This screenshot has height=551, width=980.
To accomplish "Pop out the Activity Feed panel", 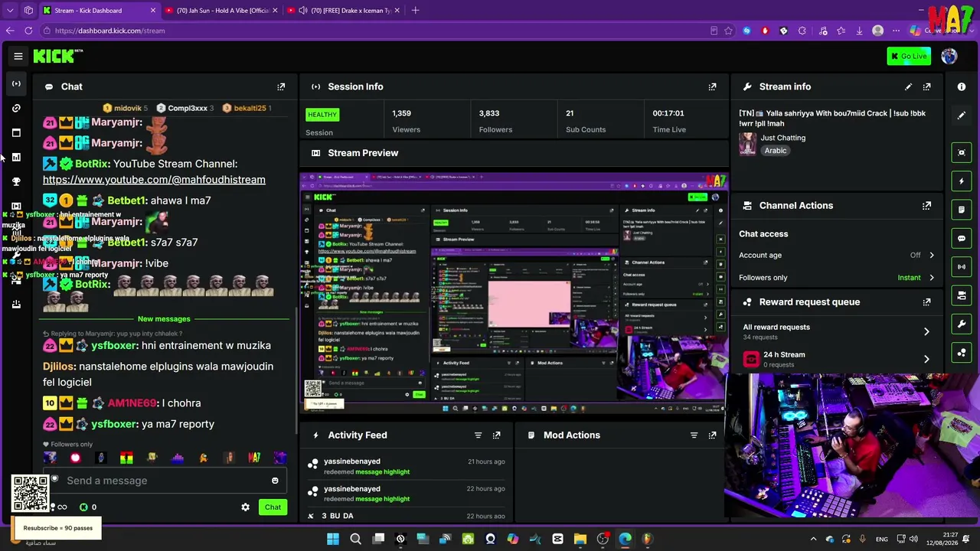I will 496,435.
